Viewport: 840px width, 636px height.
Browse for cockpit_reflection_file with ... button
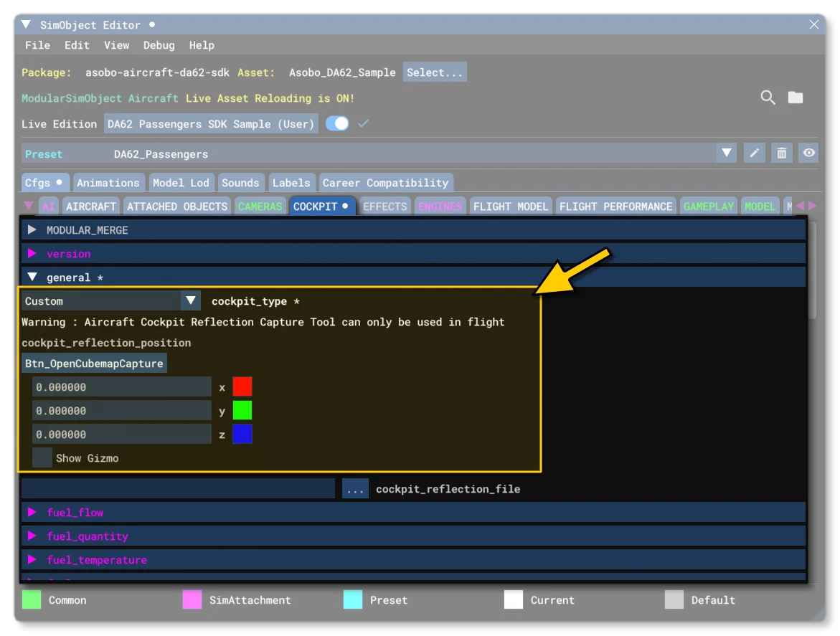click(x=355, y=488)
